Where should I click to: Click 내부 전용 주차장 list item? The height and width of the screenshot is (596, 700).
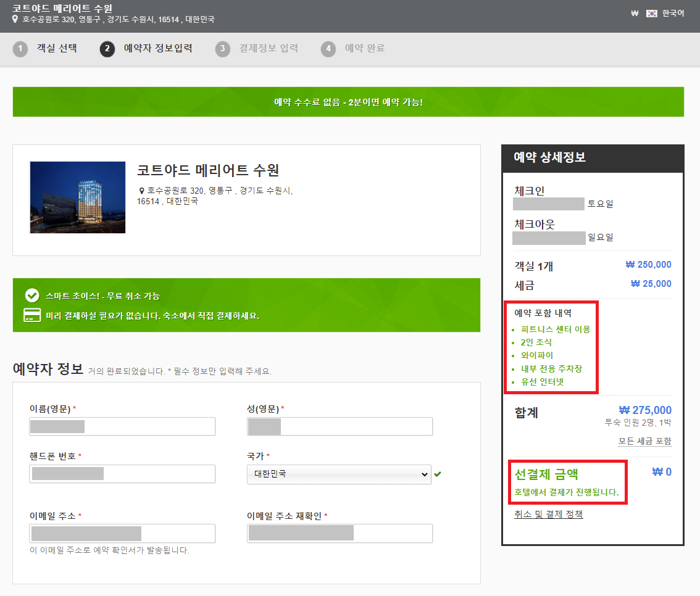coord(551,368)
